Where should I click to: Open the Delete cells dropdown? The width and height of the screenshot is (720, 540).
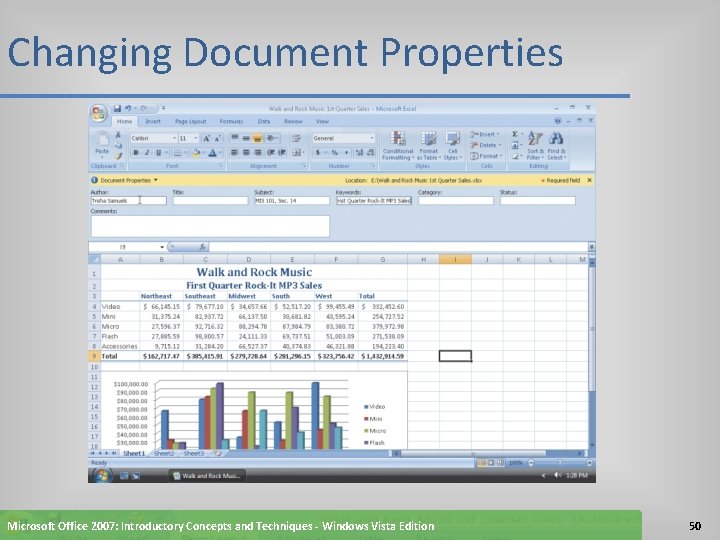tap(485, 145)
